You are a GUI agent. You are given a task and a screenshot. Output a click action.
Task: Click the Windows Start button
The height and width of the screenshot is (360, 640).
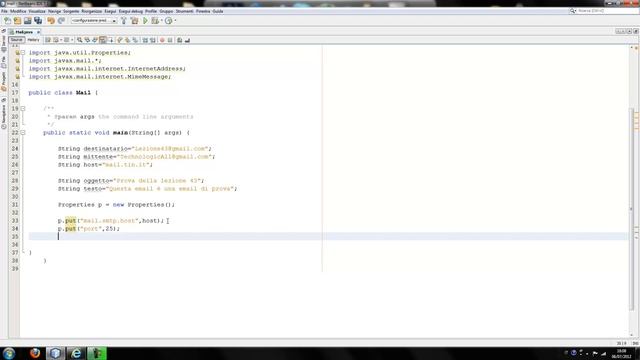coord(9,353)
